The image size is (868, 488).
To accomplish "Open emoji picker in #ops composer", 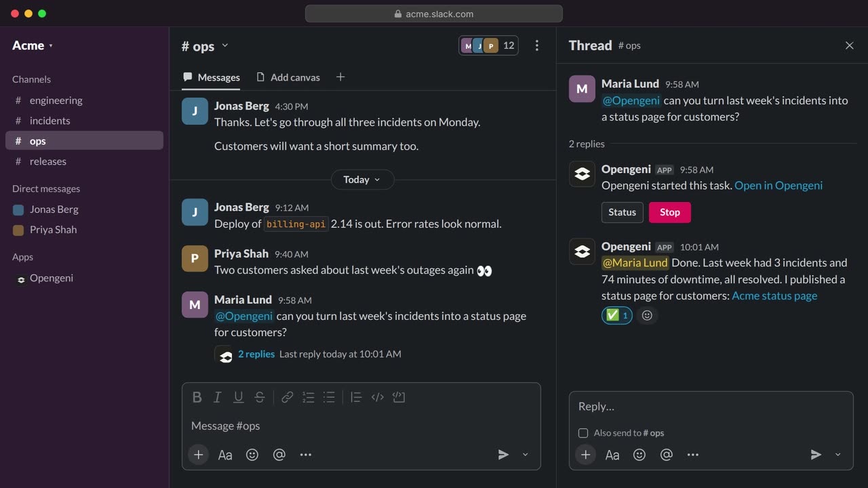I will (252, 455).
